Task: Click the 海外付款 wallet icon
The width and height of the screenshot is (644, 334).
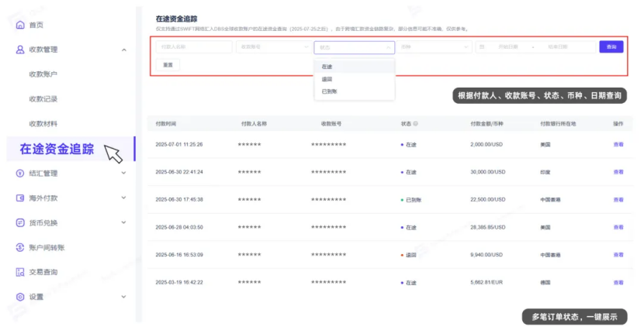Action: click(20, 198)
